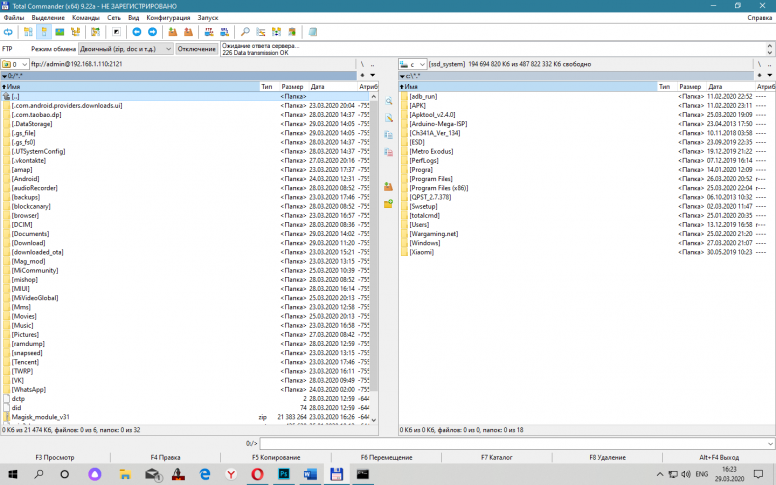Open transfer mode combo box

pyautogui.click(x=126, y=49)
